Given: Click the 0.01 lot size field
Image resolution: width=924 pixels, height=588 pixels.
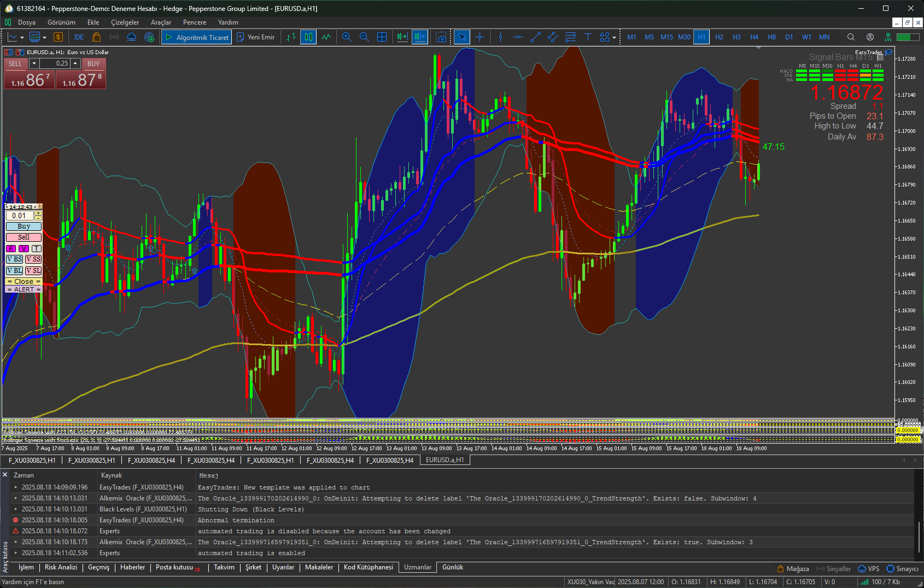Looking at the screenshot, I should coord(20,216).
